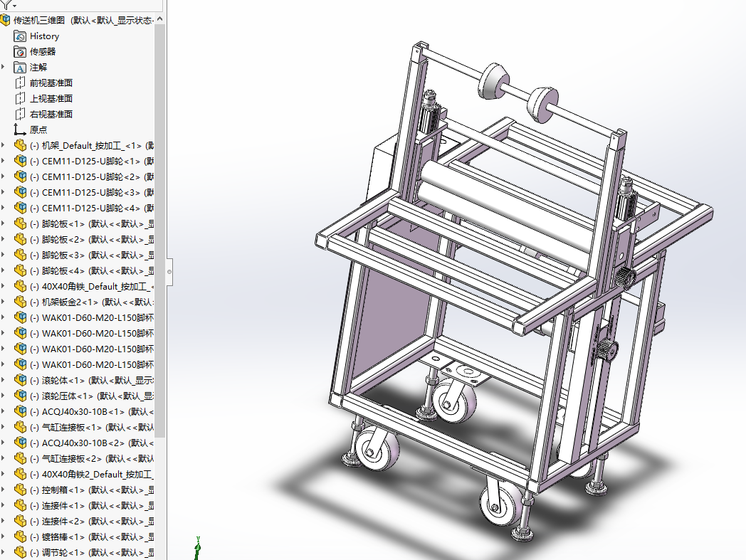Click the feature tree vertical scrollbar thumb
746x560 pixels.
[160, 231]
